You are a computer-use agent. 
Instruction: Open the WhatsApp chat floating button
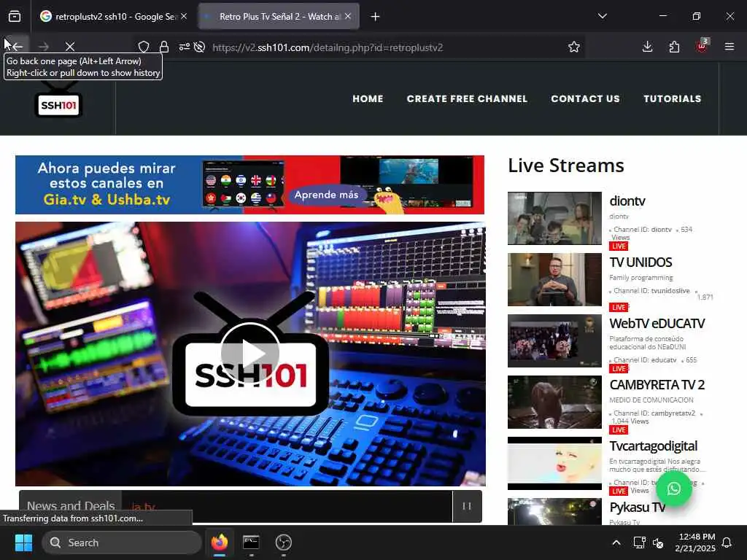tap(673, 489)
